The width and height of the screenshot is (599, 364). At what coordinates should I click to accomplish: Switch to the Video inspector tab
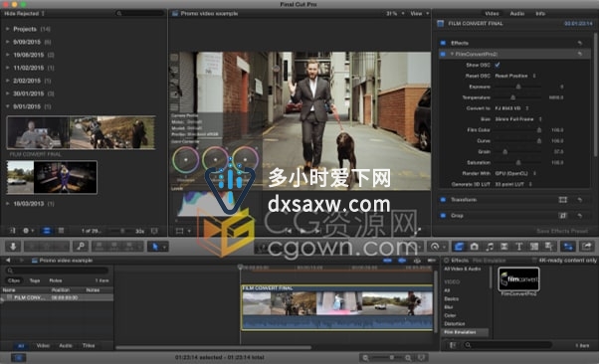(492, 13)
